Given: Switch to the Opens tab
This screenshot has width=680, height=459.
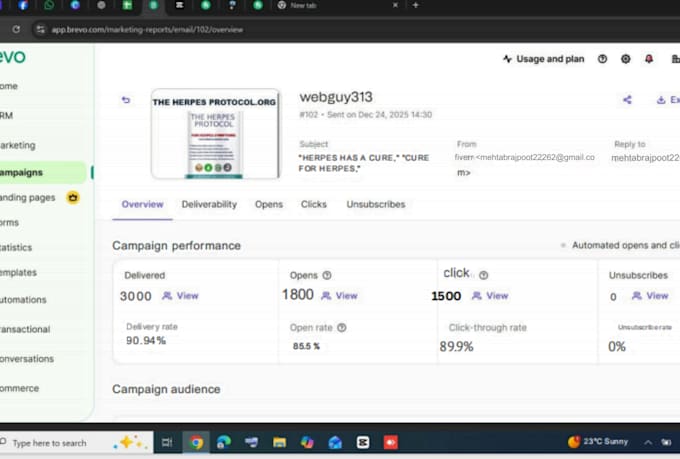Looking at the screenshot, I should [269, 204].
